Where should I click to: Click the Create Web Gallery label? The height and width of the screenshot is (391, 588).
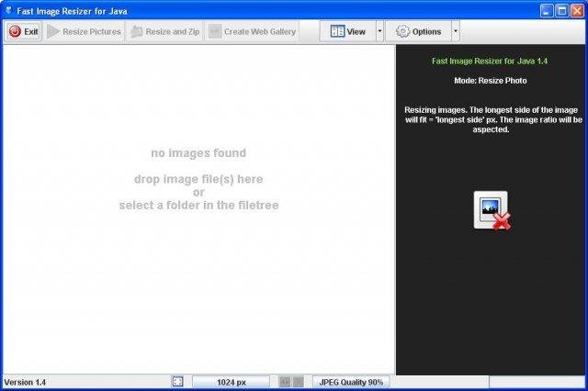click(260, 32)
